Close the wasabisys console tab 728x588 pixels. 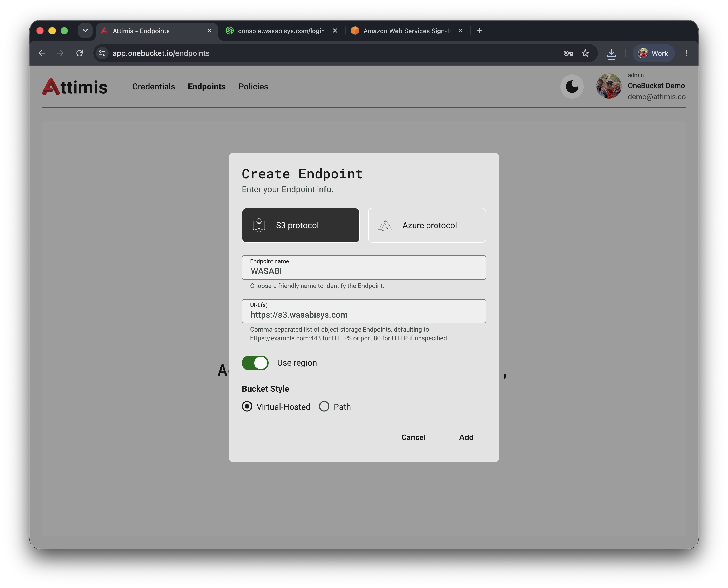pyautogui.click(x=335, y=31)
